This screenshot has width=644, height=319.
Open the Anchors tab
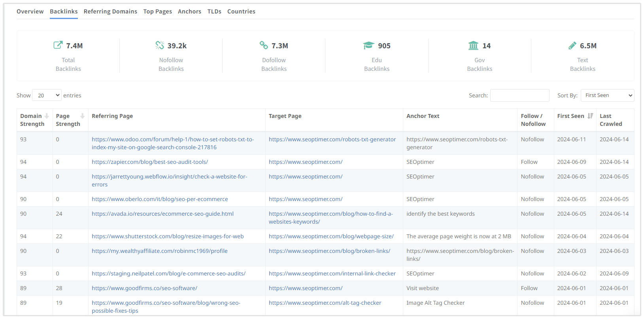189,11
